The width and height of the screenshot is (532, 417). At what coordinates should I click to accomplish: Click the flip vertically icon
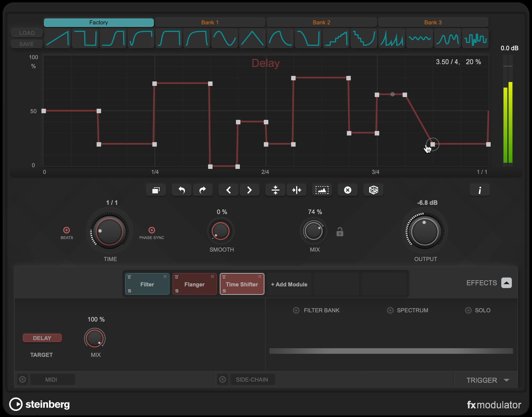point(275,190)
